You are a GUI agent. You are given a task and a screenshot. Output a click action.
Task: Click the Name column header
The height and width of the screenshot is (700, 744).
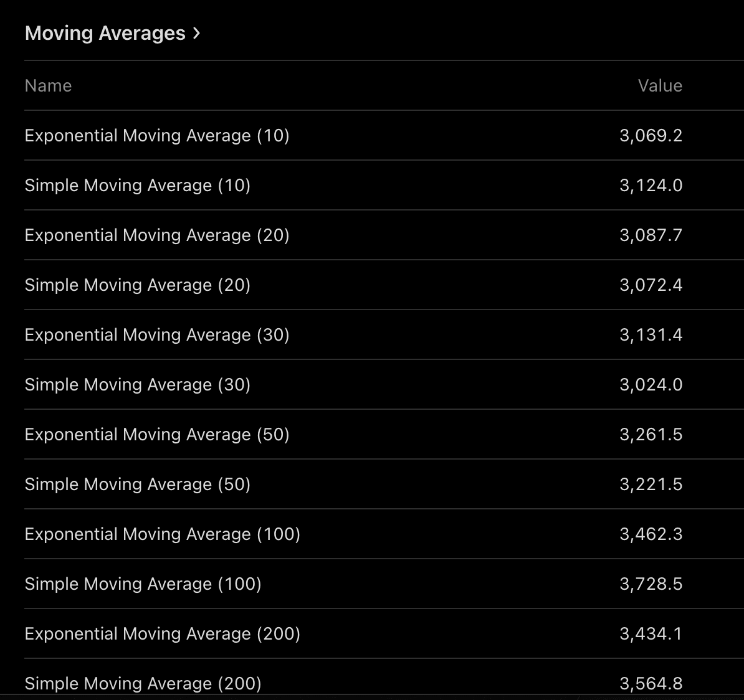(x=48, y=86)
